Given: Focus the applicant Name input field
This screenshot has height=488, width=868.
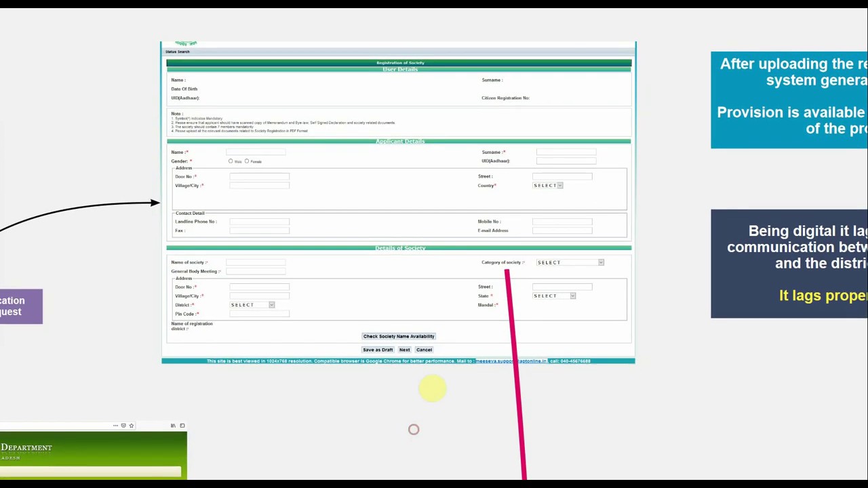Looking at the screenshot, I should [256, 152].
